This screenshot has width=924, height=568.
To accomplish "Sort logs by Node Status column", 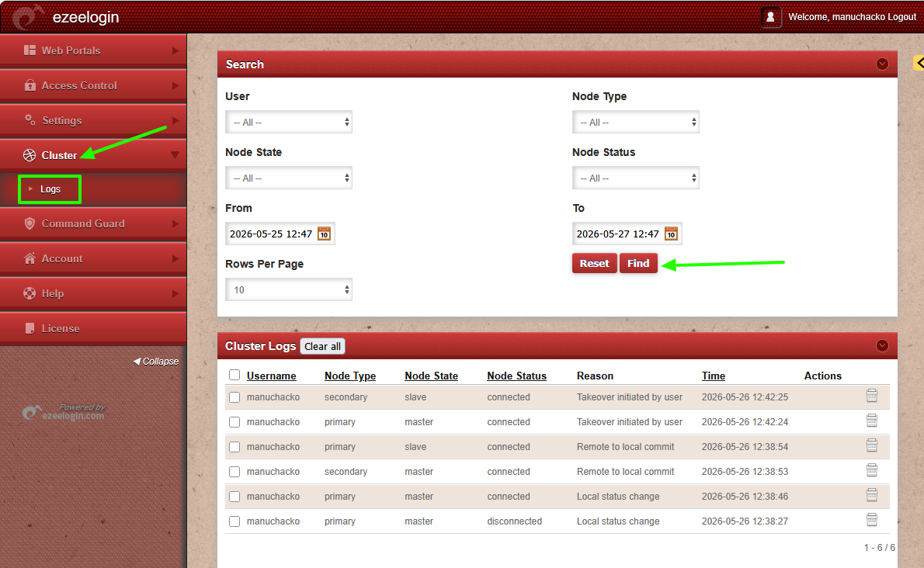I will click(517, 376).
